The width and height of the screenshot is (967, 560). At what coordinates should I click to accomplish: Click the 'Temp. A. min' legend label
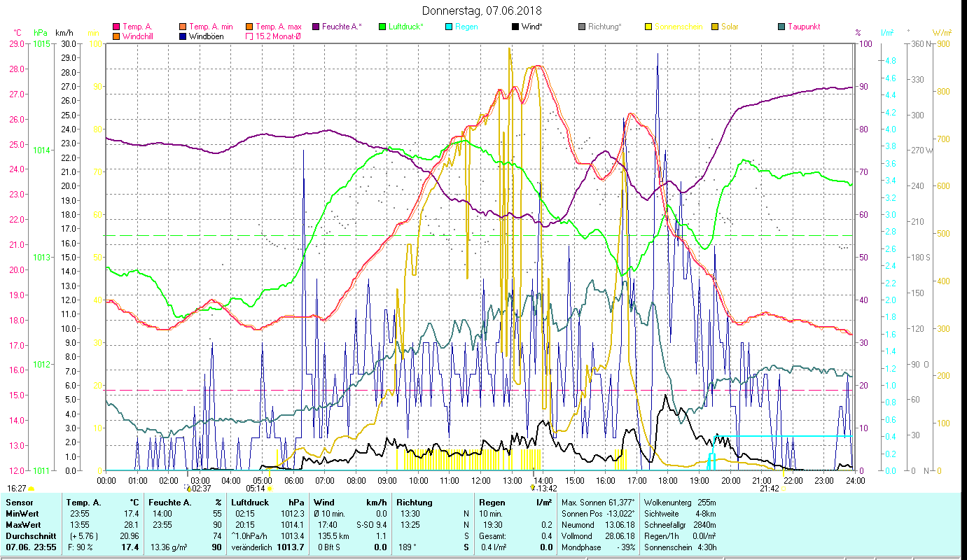(213, 27)
